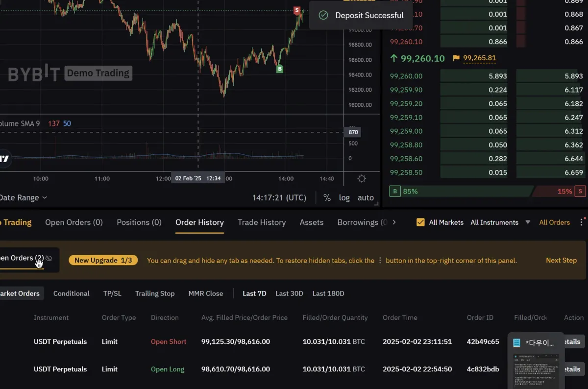Click the All Orders link
588x389 pixels.
click(554, 222)
